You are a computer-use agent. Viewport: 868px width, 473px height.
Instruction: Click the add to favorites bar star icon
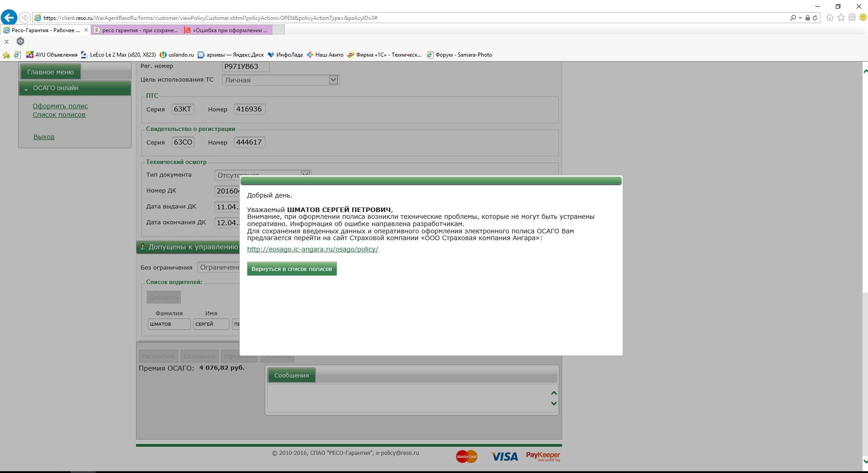coord(6,55)
